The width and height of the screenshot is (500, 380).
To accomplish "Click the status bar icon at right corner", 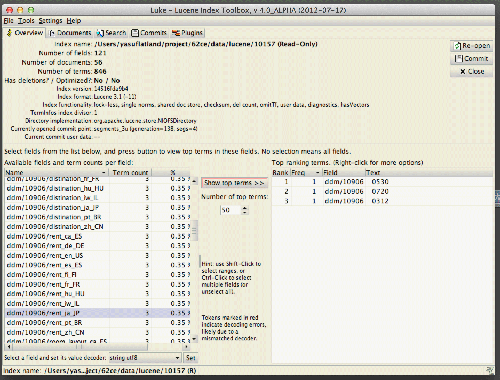I will 489,370.
